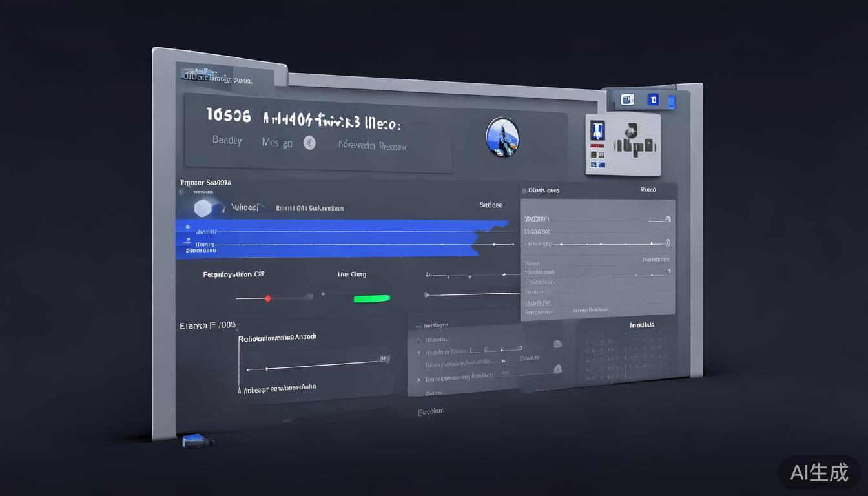Viewport: 868px width, 496px height.
Task: Open the Beadey tab in the header
Action: 227,140
